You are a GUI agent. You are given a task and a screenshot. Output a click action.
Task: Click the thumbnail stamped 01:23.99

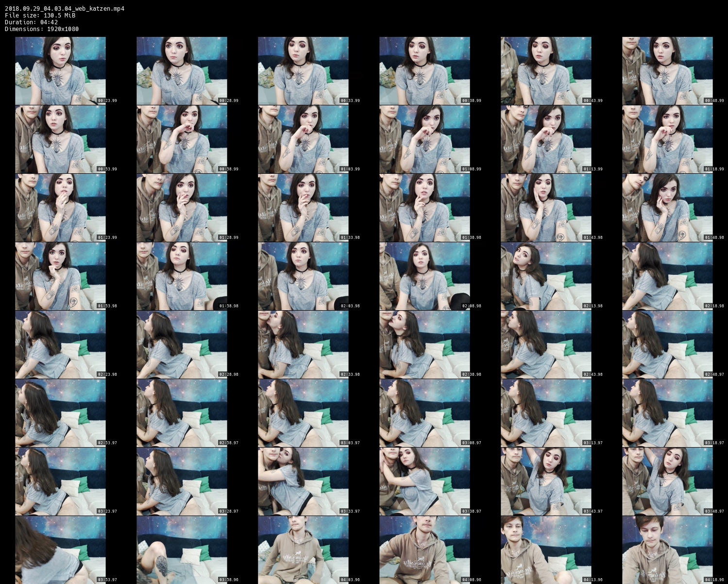pyautogui.click(x=61, y=208)
